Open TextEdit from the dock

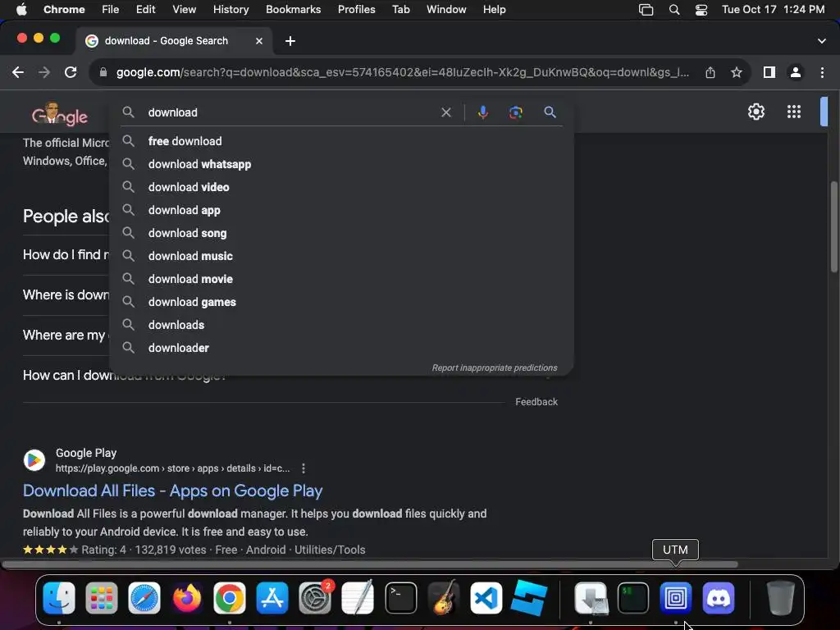358,598
